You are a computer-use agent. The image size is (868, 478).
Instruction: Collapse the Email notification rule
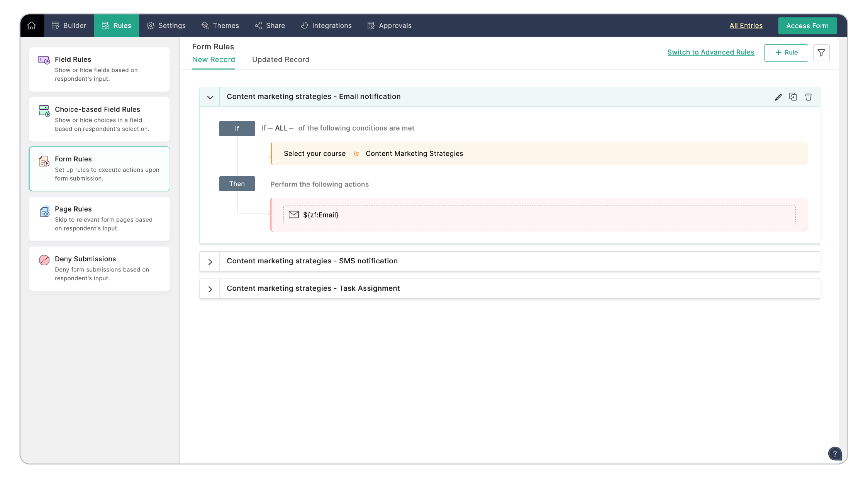210,97
